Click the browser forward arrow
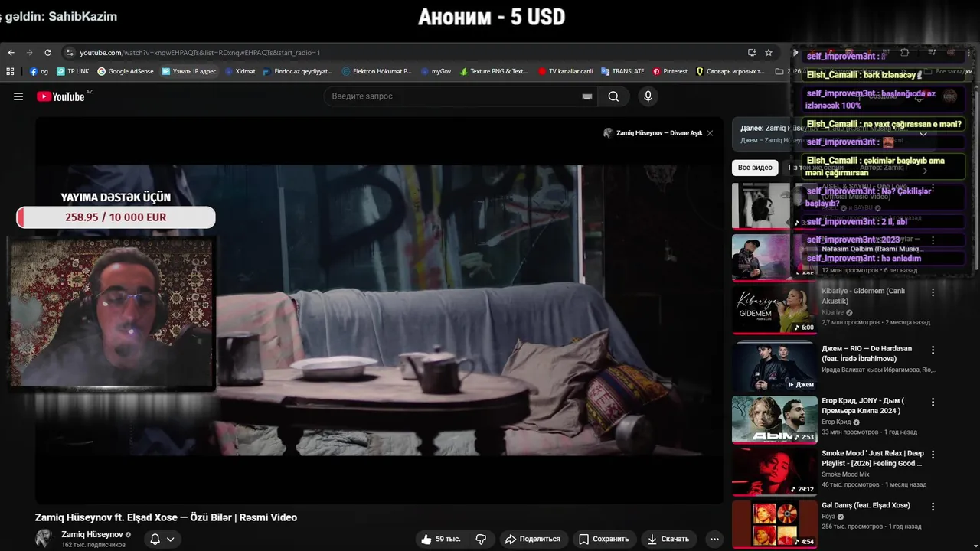This screenshot has height=551, width=980. 30,53
